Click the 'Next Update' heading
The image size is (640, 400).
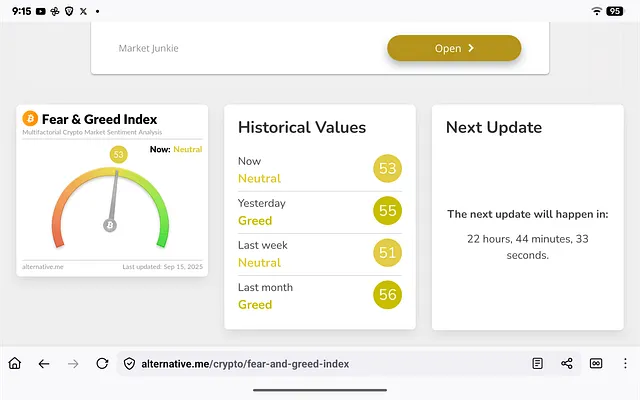pyautogui.click(x=494, y=127)
